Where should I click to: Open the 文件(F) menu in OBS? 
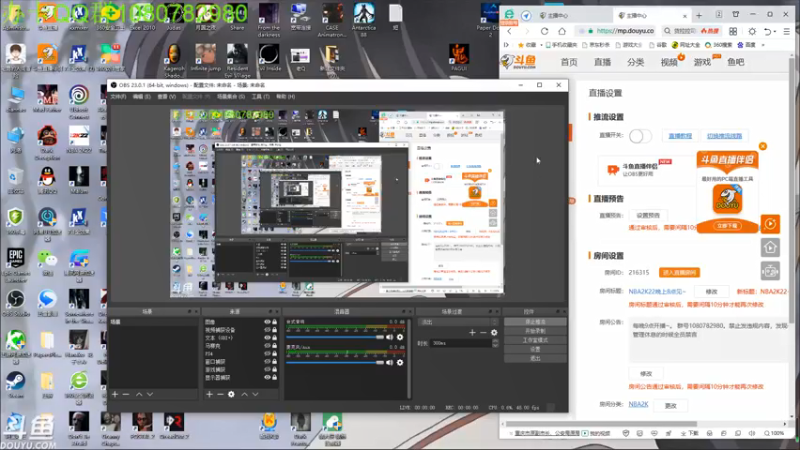(x=118, y=96)
